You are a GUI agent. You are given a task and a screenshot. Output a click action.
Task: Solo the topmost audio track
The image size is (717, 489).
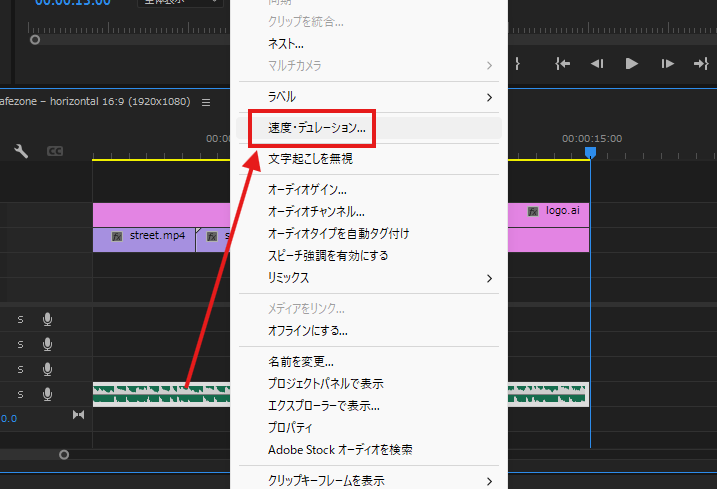20,320
